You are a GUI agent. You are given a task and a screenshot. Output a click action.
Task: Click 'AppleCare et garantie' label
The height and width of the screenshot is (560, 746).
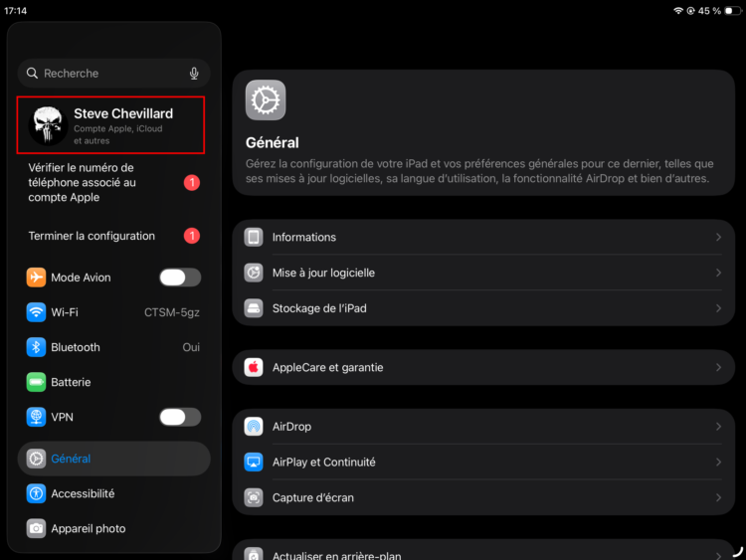point(328,367)
